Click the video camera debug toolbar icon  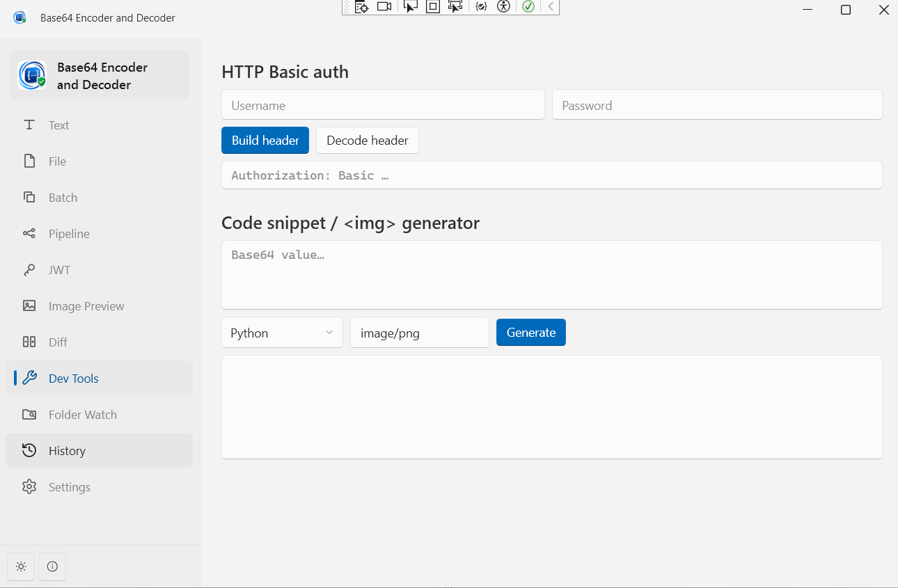(x=384, y=7)
